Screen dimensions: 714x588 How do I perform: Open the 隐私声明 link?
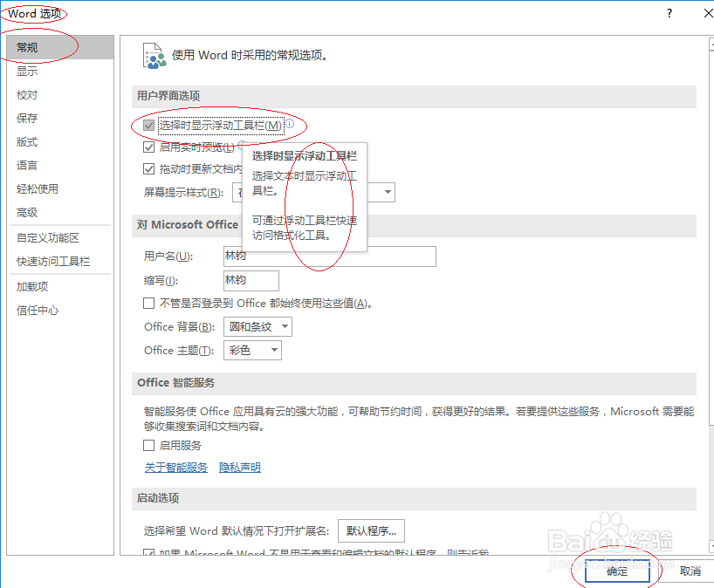pyautogui.click(x=239, y=467)
